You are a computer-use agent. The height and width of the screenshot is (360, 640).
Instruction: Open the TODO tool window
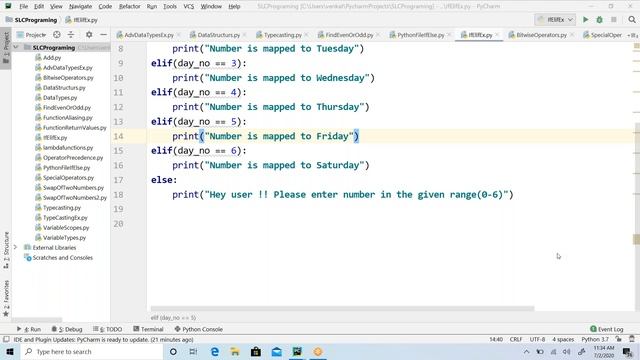click(x=108, y=329)
